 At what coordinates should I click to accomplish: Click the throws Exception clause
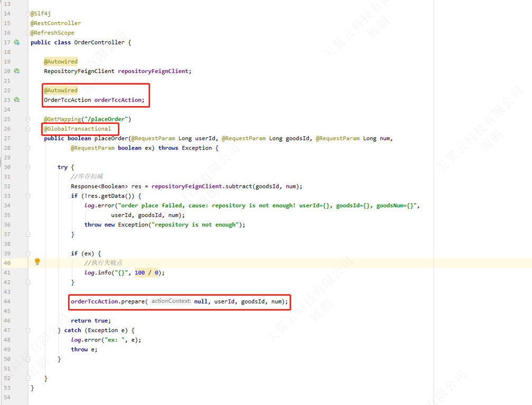point(185,148)
